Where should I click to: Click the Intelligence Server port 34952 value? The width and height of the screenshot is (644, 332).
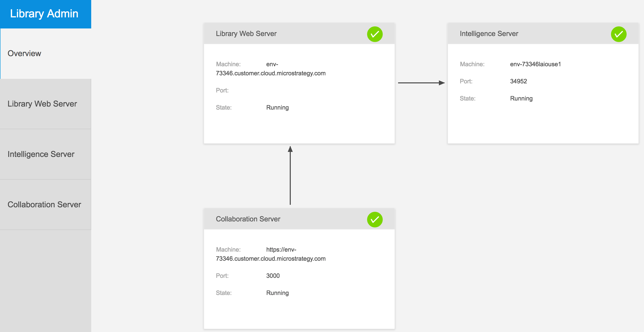519,81
